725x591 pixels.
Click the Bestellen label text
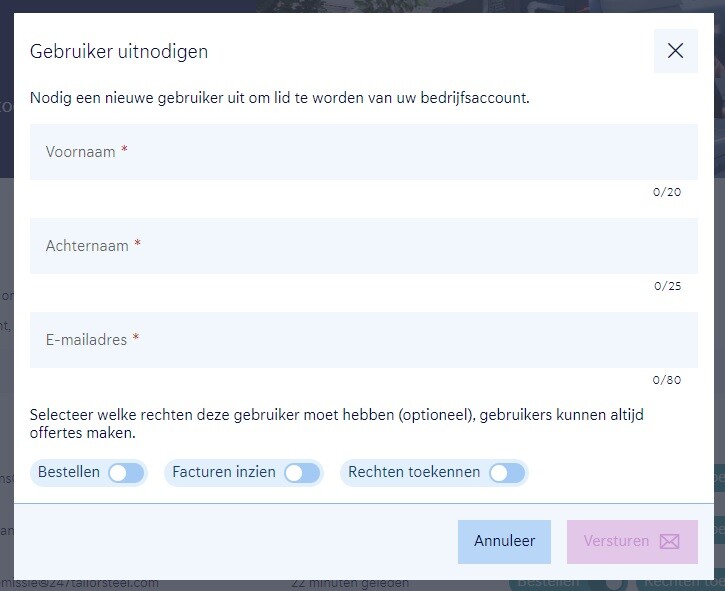point(69,472)
